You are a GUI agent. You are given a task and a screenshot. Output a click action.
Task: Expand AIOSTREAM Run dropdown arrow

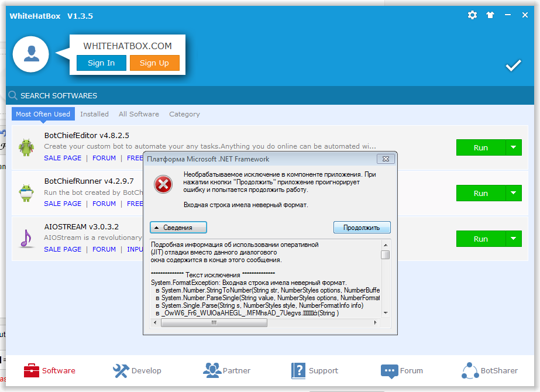click(x=513, y=239)
